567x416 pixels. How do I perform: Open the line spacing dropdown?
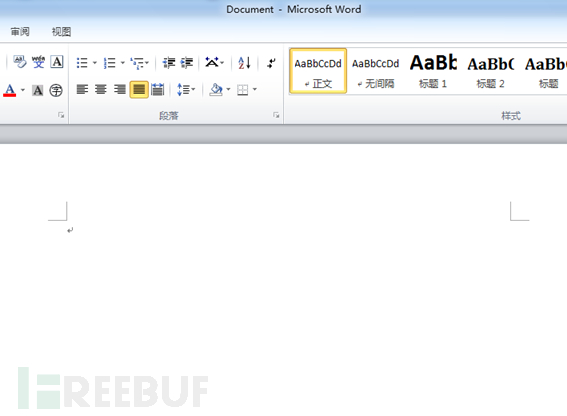click(186, 89)
